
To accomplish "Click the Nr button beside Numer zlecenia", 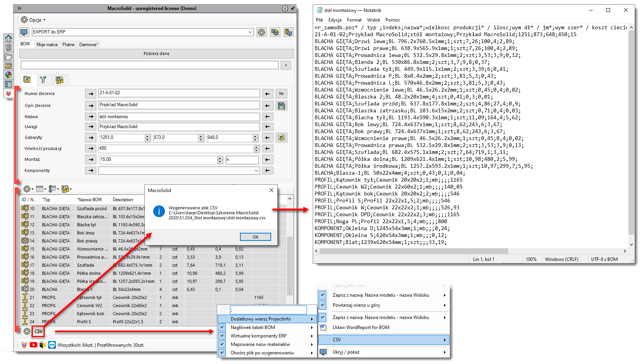I will coord(282,94).
